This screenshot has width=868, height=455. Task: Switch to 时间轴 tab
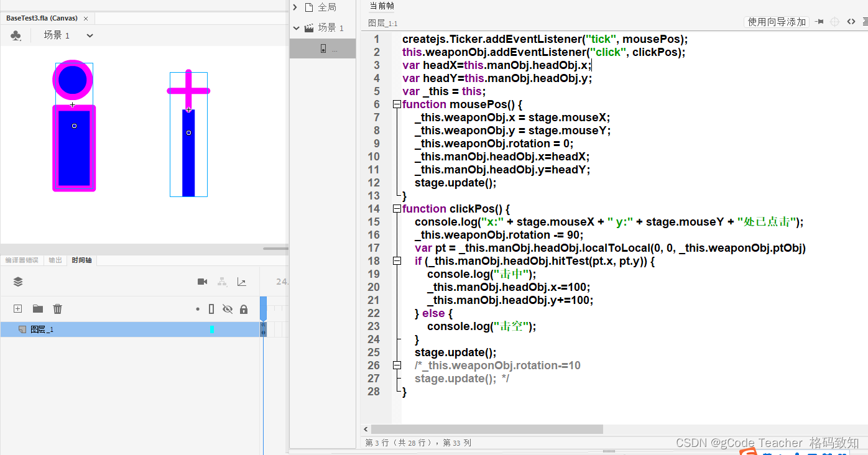(81, 260)
